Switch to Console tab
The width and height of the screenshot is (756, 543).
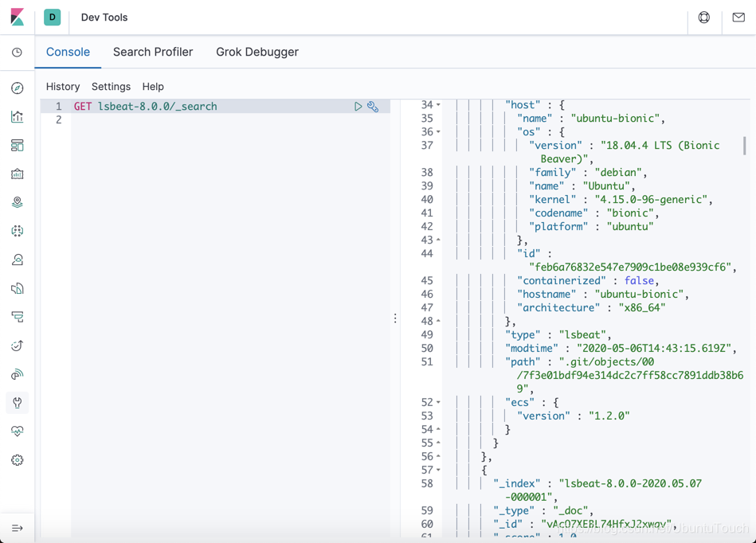pos(68,52)
